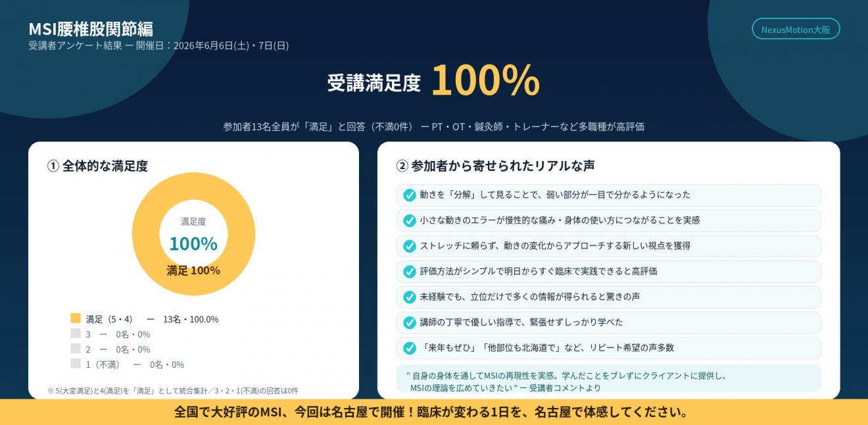Viewport: 868px width, 425px height.
Task: Click the 満足（5・4） ー 13名・100.0% legend text
Action: click(x=152, y=319)
